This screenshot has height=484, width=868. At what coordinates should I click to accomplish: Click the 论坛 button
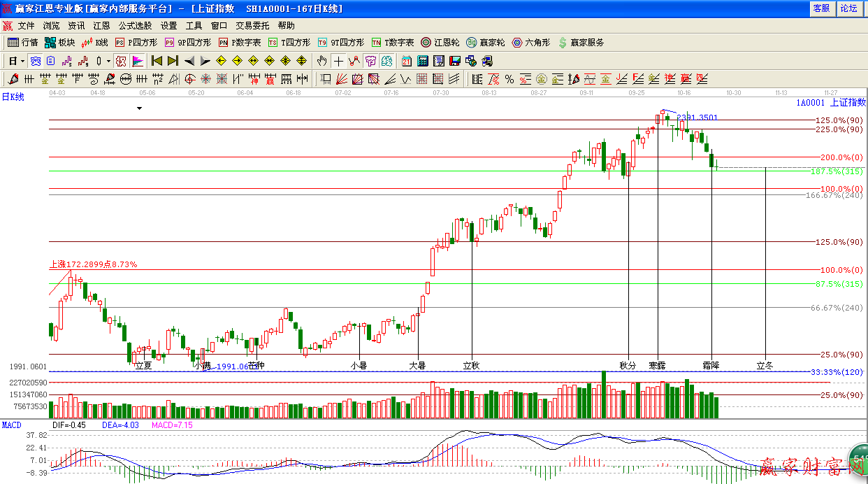(x=848, y=8)
